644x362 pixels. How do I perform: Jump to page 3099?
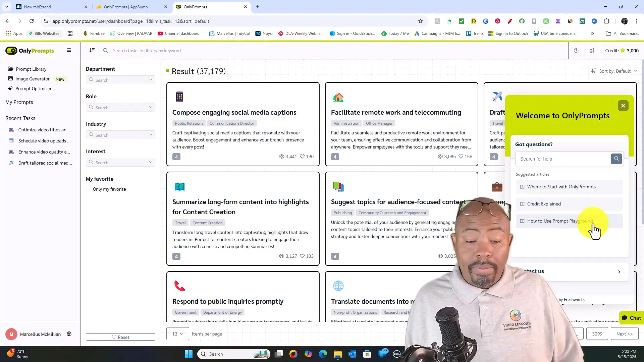(x=597, y=334)
